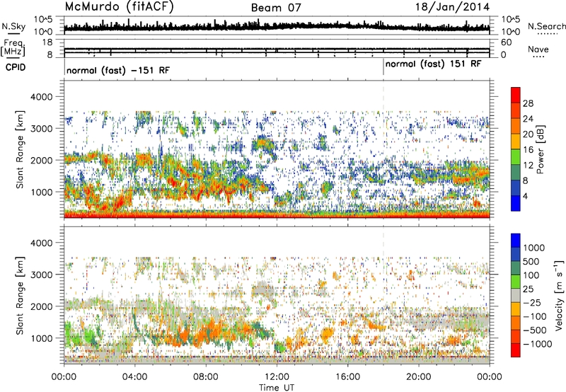Click the McMurdo (fitACF) title text

(119, 7)
